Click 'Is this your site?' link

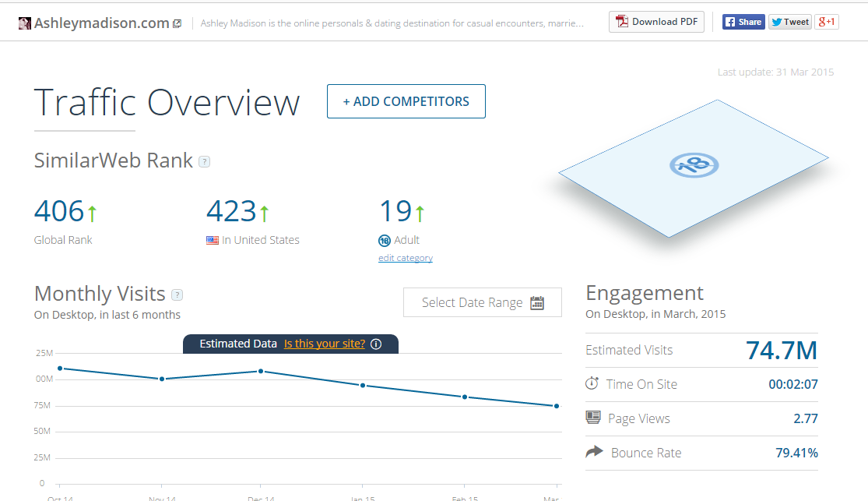pos(325,344)
